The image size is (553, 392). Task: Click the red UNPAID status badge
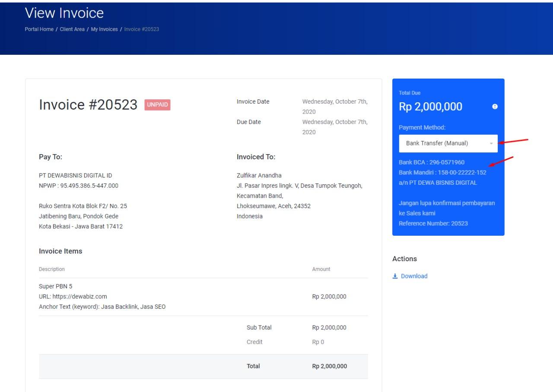157,105
